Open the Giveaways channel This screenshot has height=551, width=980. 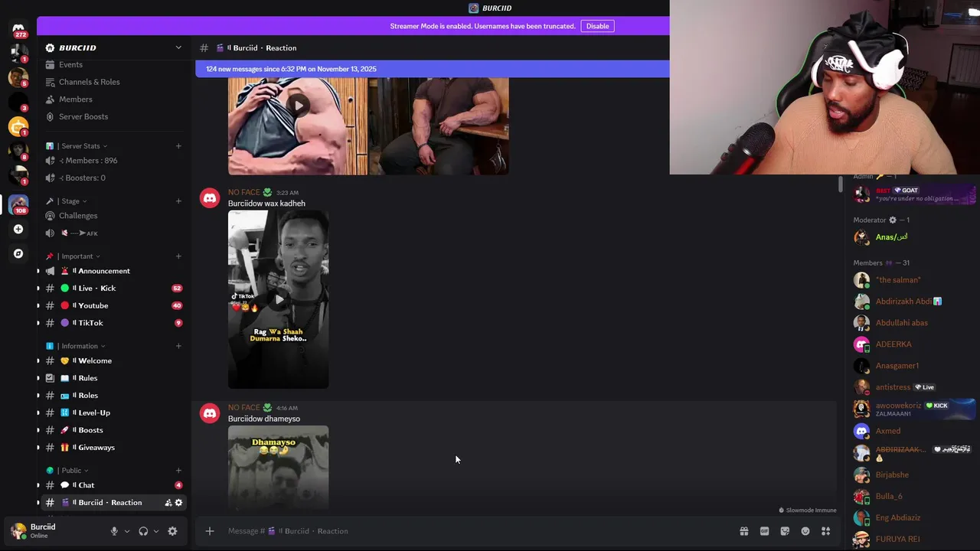coord(115,448)
